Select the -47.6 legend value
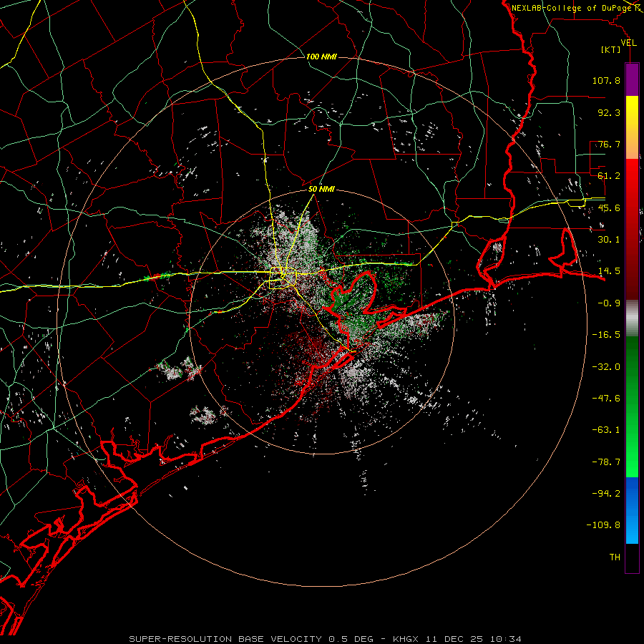Viewport: 644px width, 644px height. [606, 399]
